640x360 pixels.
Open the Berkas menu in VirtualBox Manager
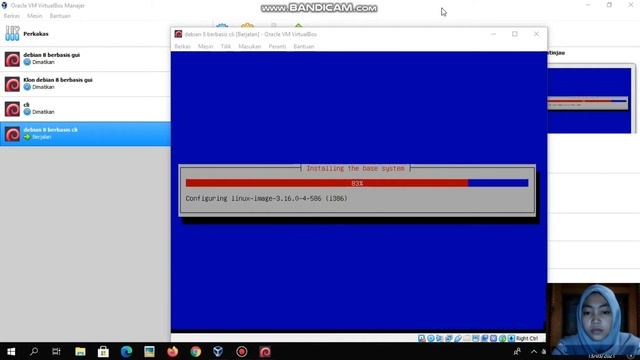(12, 16)
